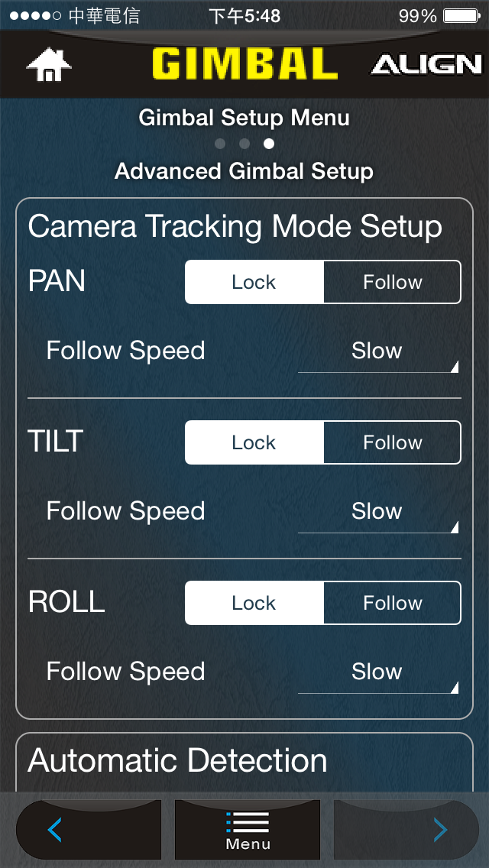Screen dimensions: 489x868
Task: Select the first page indicator dot
Action: click(220, 143)
